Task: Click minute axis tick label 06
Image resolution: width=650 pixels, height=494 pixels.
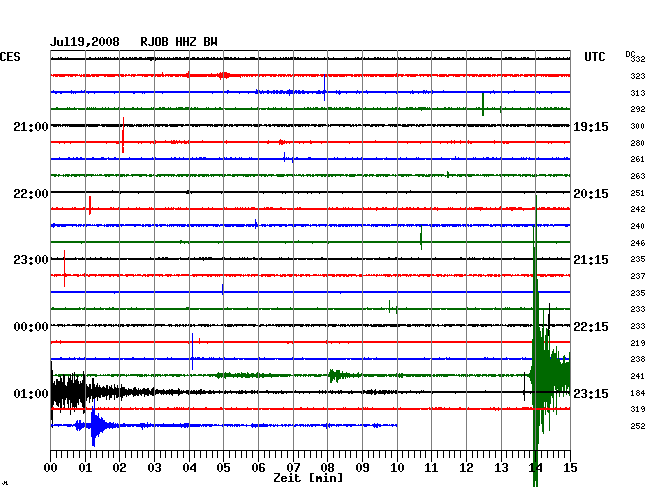Action: [x=258, y=468]
